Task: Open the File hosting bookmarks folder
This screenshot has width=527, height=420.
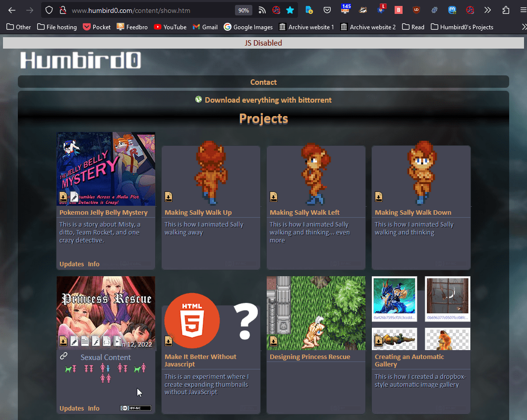Action: (x=57, y=27)
